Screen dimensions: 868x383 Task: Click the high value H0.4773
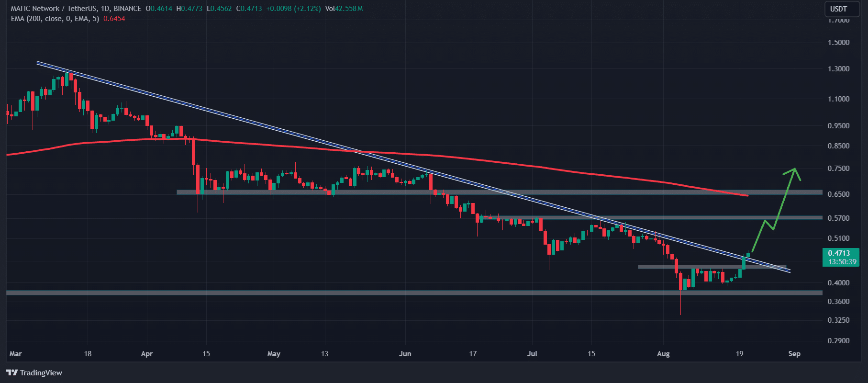tap(189, 9)
